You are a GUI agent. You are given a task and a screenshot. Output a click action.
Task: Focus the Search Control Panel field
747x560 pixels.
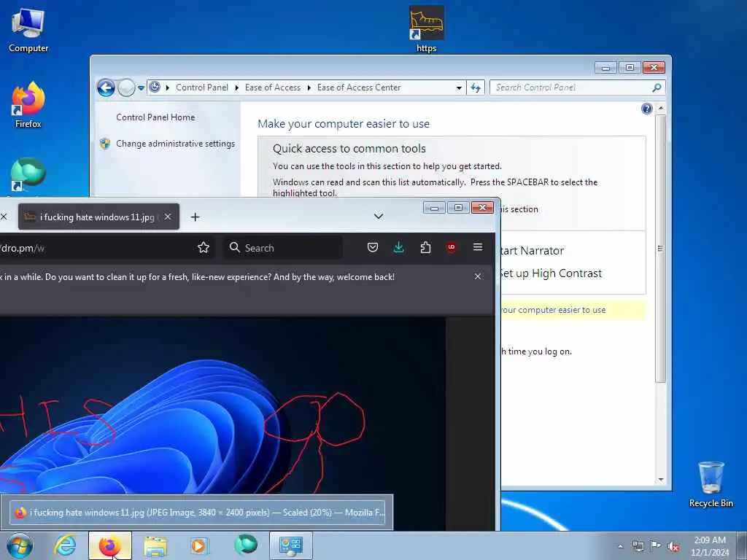point(572,87)
